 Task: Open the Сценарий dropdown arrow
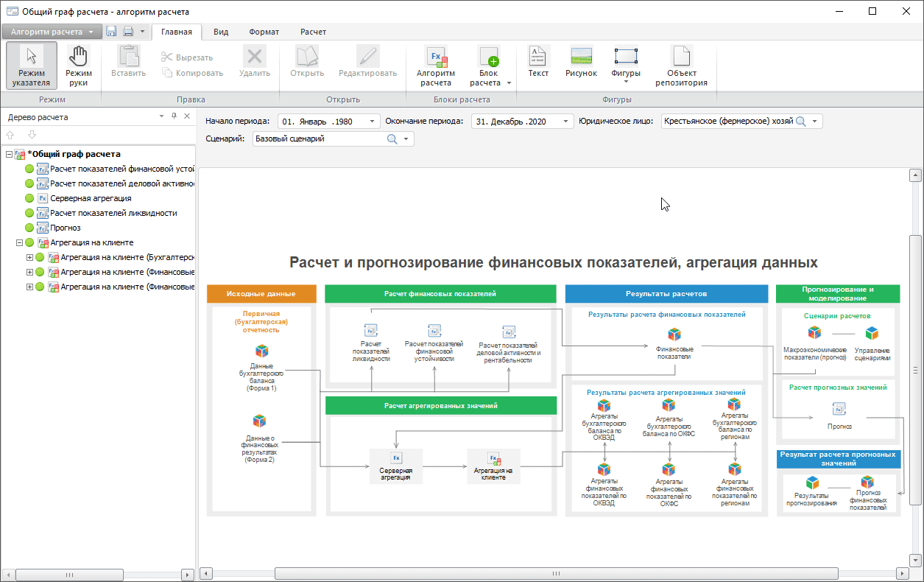[406, 139]
